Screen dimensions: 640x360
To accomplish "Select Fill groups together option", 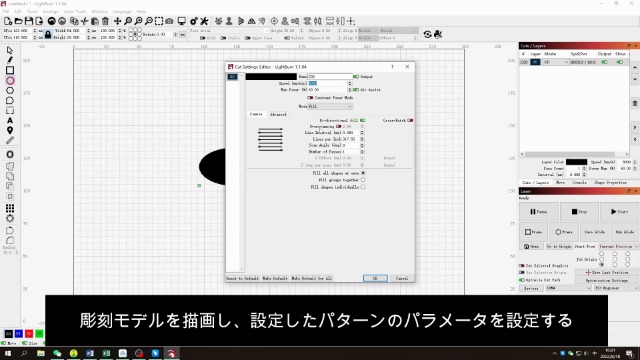I will coord(363,180).
